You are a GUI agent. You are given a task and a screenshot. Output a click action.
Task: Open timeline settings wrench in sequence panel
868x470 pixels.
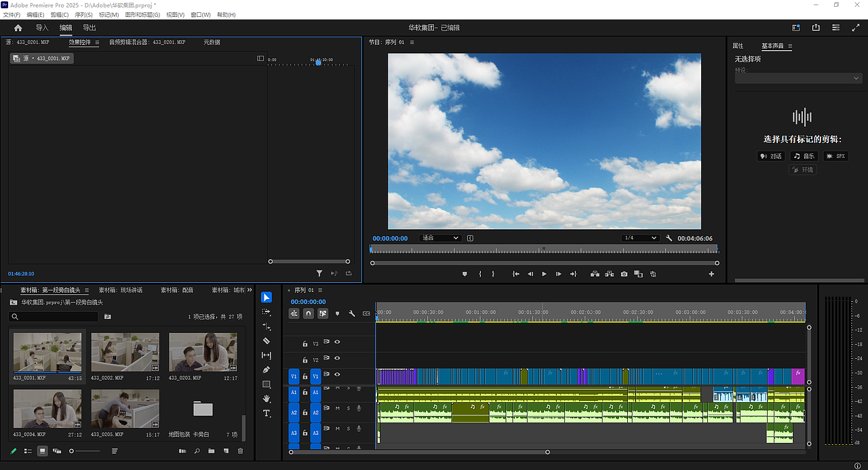352,313
